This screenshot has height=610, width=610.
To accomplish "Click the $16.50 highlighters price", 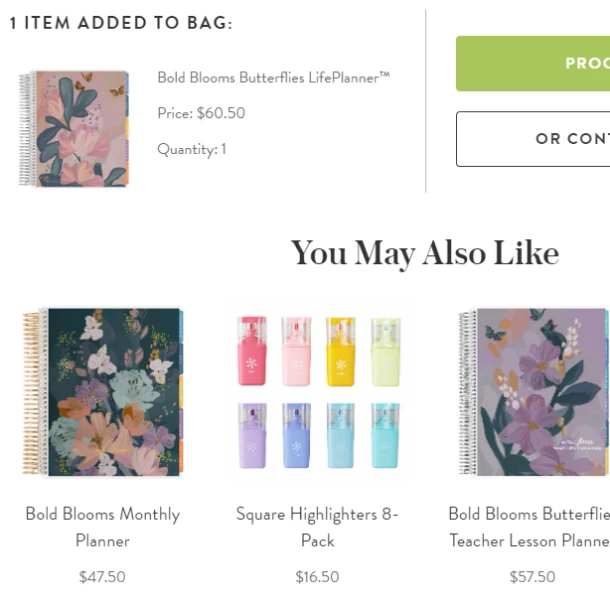I will (x=317, y=577).
